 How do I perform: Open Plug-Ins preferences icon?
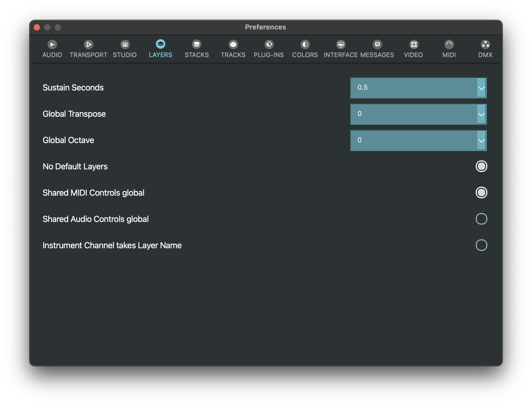(269, 44)
